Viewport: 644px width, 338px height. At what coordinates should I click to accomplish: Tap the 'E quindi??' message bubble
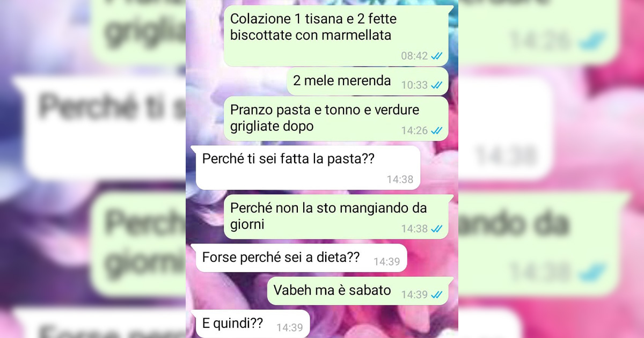coord(251,324)
